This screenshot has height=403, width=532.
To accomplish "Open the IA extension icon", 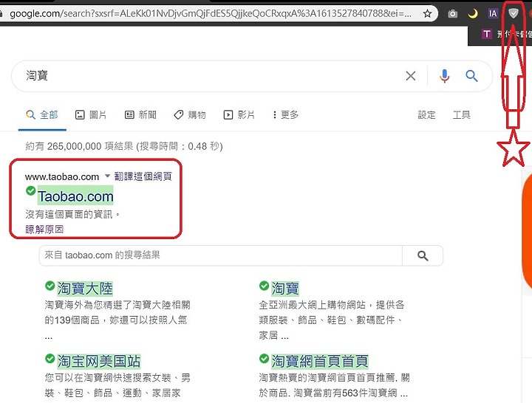I will pos(493,13).
